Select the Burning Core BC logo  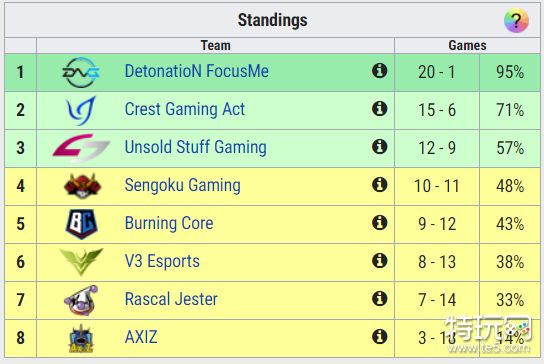coord(82,224)
